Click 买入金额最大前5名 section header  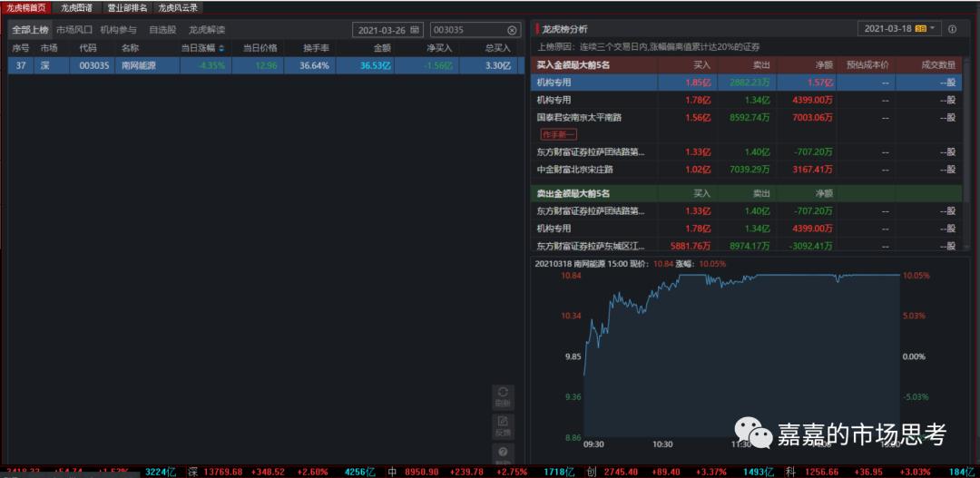[x=573, y=64]
